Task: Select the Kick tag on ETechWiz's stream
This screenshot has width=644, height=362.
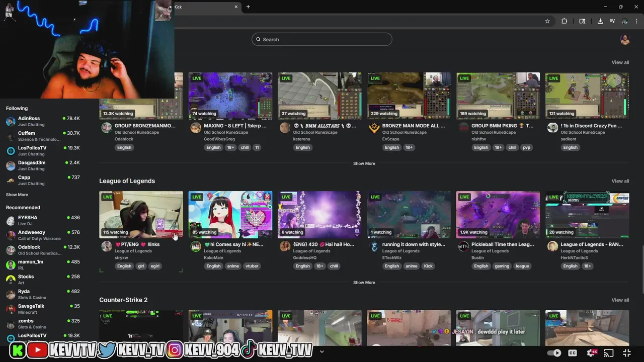Action: (428, 266)
